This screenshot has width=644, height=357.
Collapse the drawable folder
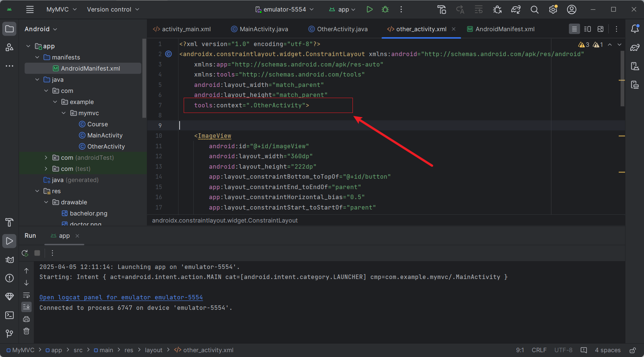[x=46, y=202]
